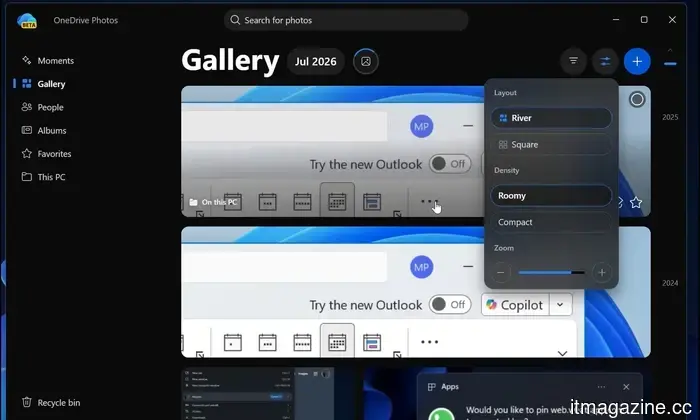Click the blue timeline position marker

pos(670,64)
